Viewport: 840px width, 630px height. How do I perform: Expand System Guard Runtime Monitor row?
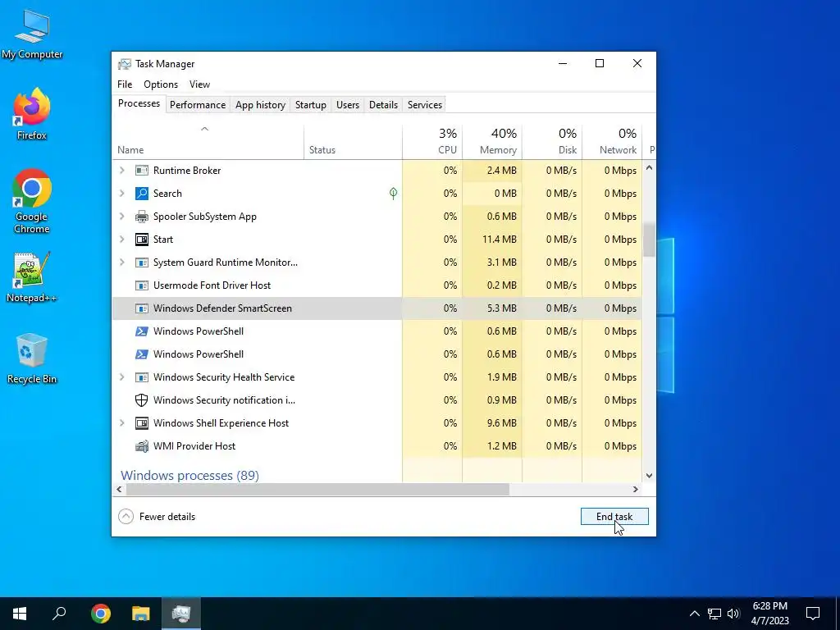[122, 262]
